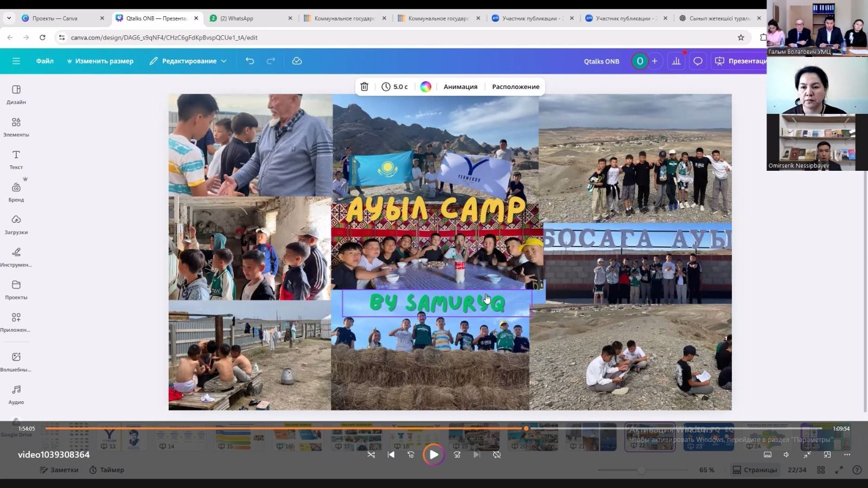The width and height of the screenshot is (868, 488).
Task: Open the analytics bar chart icon
Action: pos(676,61)
